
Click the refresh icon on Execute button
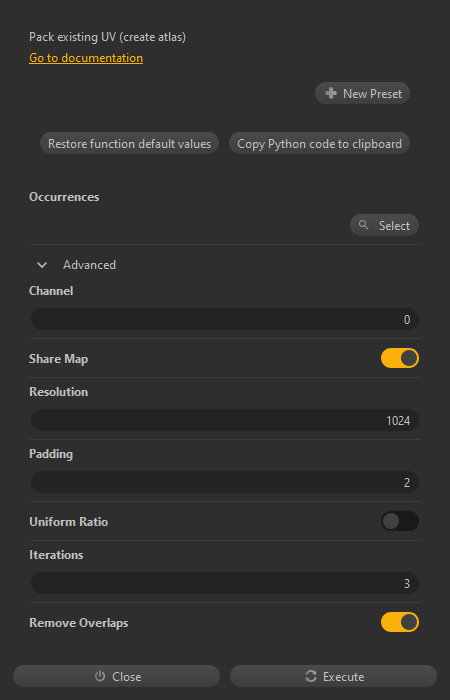point(311,676)
